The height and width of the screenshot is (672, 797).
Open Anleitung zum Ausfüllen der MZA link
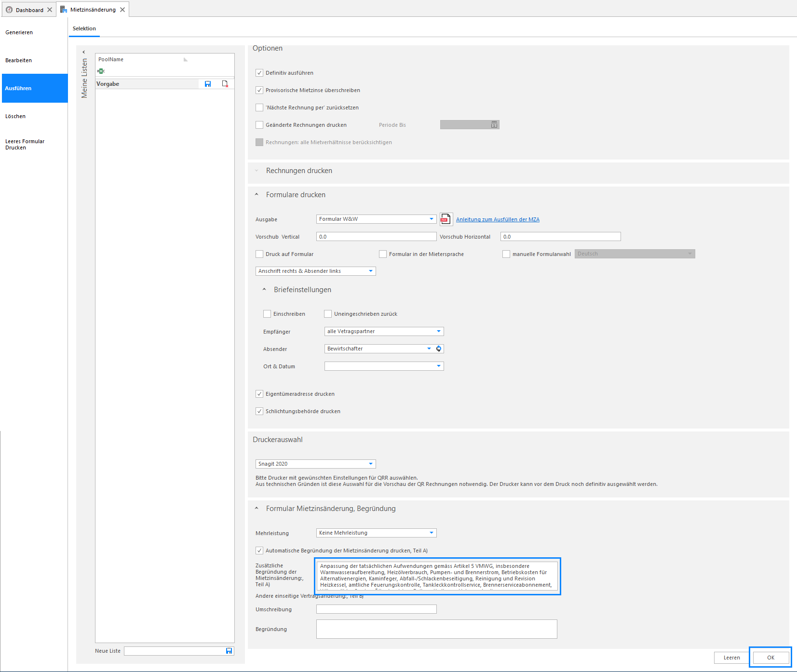pyautogui.click(x=498, y=219)
